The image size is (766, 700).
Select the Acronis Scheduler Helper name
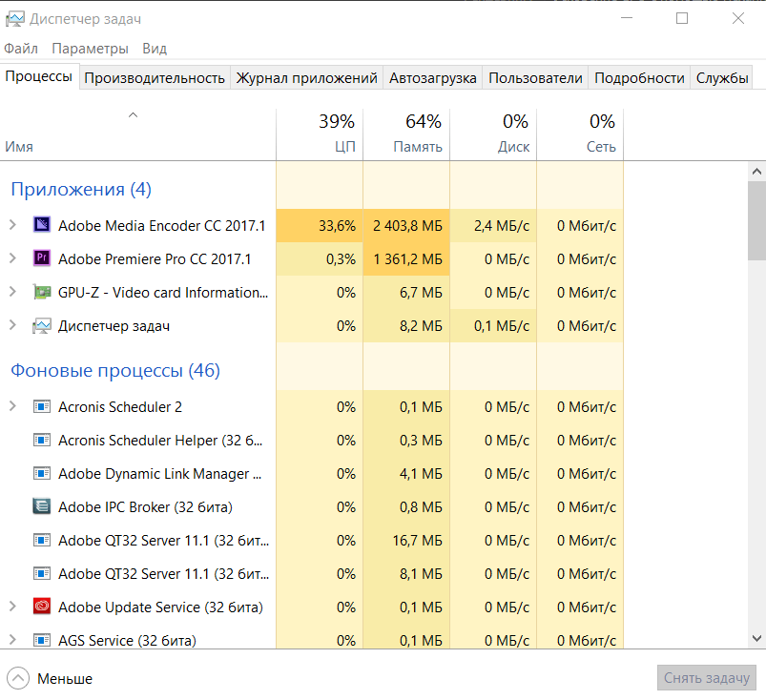[160, 441]
